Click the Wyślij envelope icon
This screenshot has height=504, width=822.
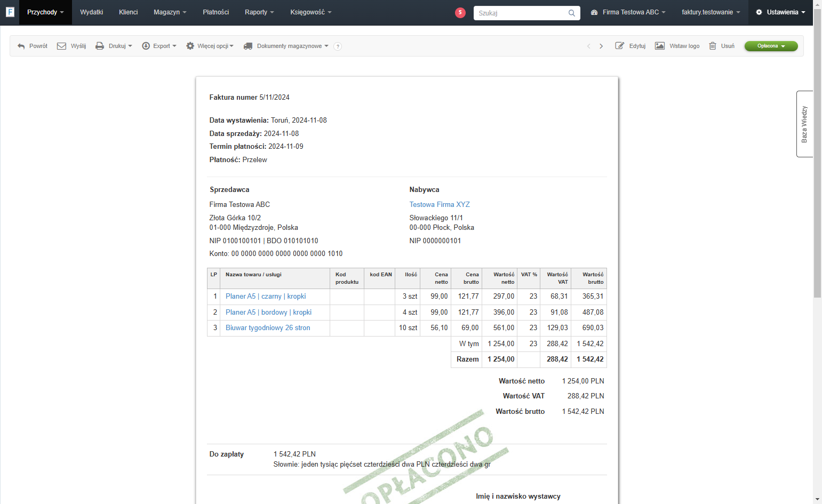click(61, 46)
